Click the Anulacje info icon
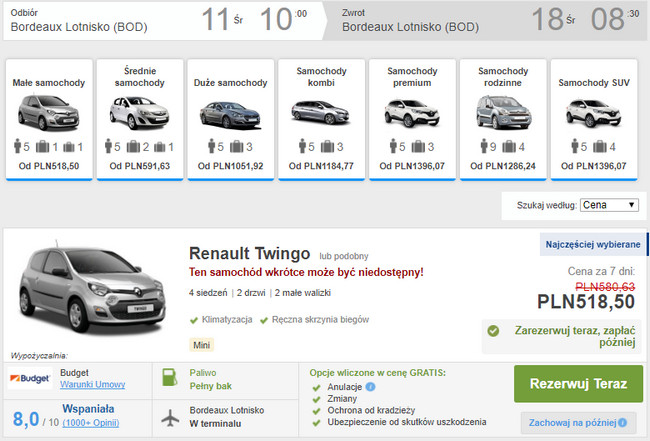This screenshot has height=441, width=650. (371, 387)
